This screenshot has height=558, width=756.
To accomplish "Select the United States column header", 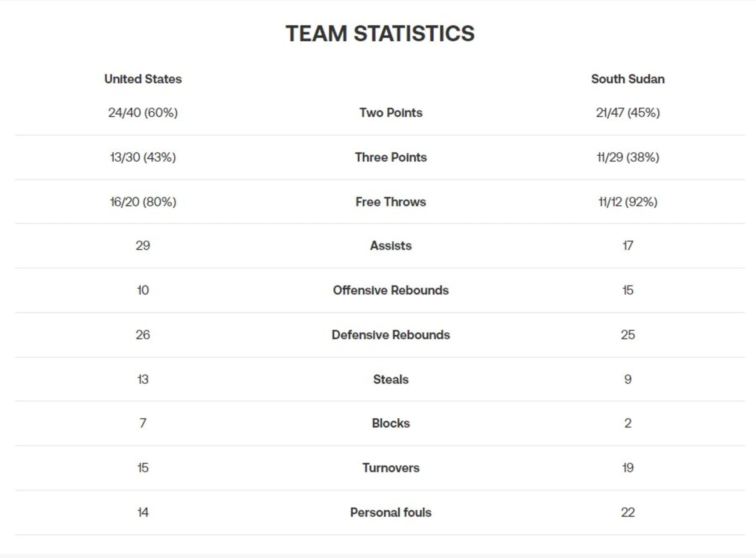I will click(x=143, y=79).
